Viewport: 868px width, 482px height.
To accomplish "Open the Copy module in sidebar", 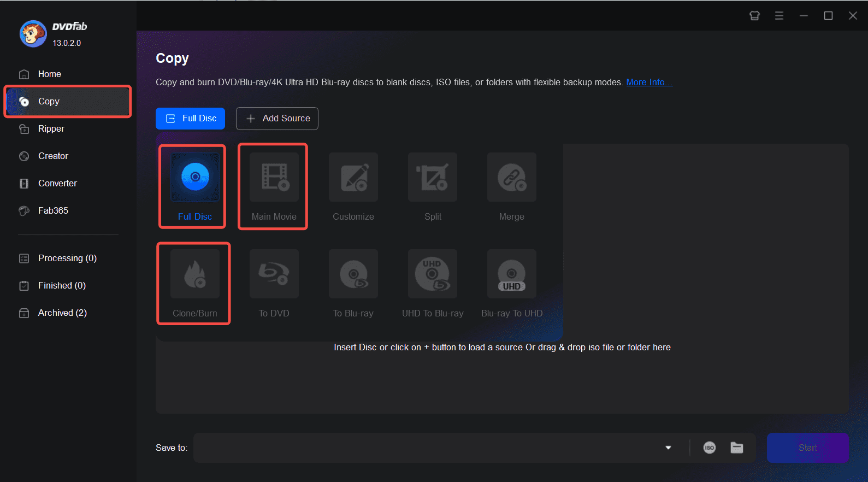I will tap(68, 101).
